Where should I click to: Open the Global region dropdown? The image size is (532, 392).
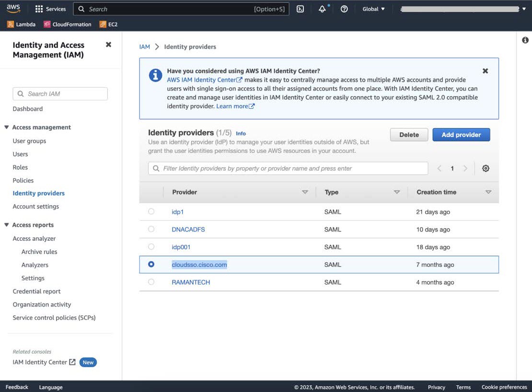[x=373, y=9]
